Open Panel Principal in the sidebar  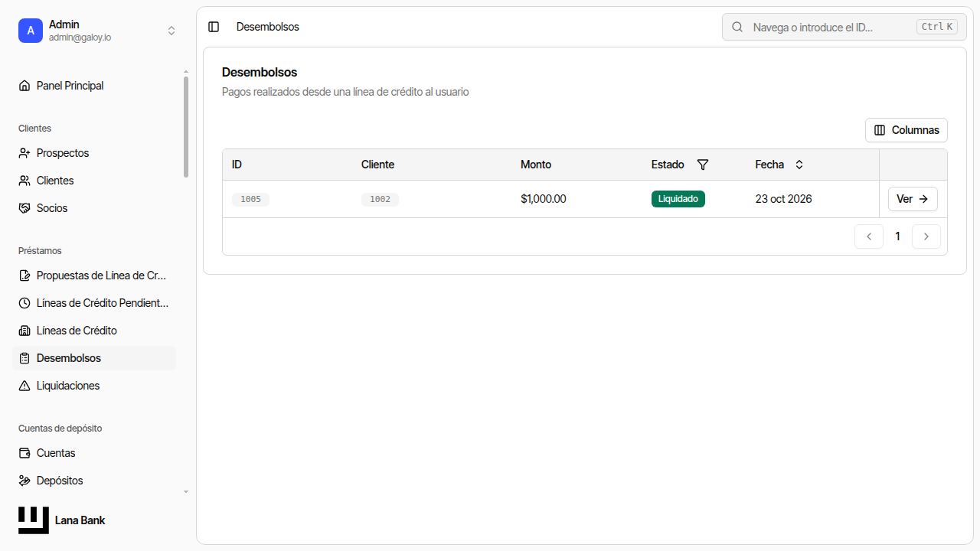(x=94, y=86)
